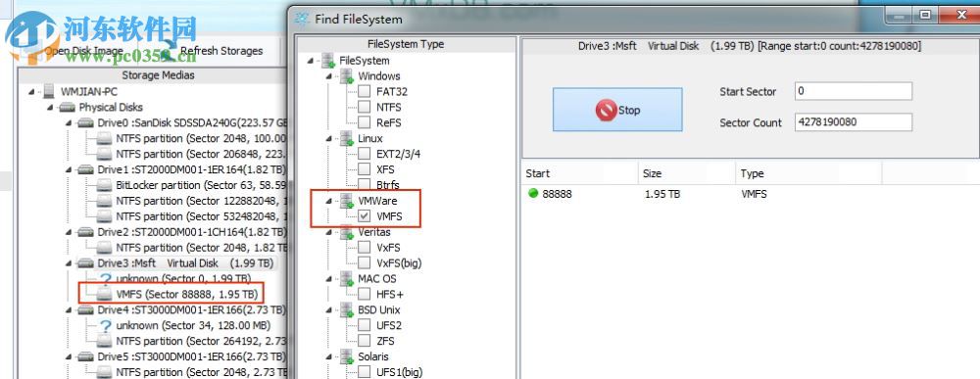Enable the HFS+ checkbox
Viewport: 980px width, 379px height.
tap(364, 294)
